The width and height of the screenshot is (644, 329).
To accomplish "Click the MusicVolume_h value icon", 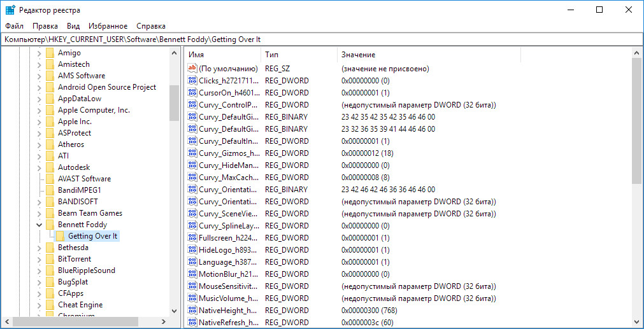I will (x=192, y=298).
